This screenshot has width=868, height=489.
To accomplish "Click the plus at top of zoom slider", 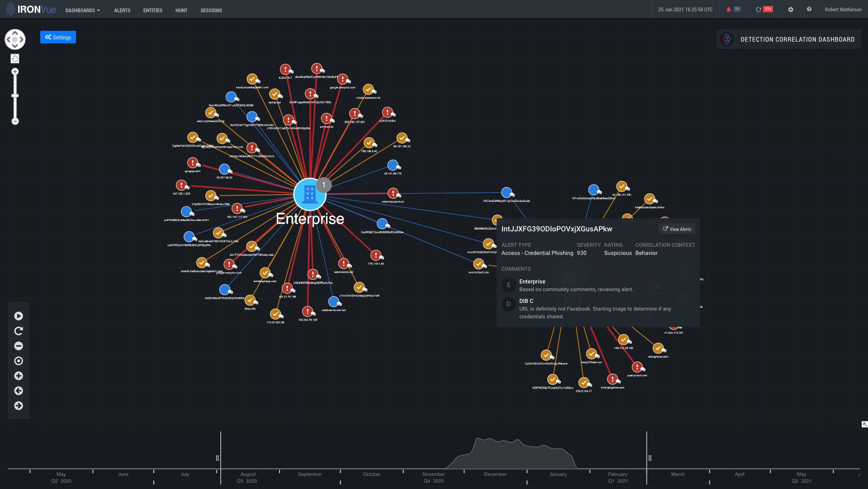I will click(x=15, y=72).
